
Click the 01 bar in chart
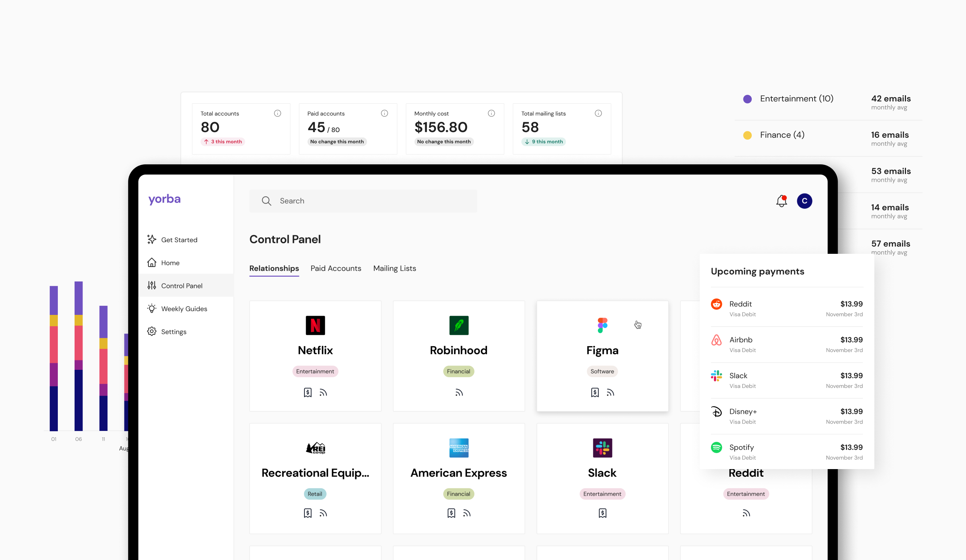point(54,359)
